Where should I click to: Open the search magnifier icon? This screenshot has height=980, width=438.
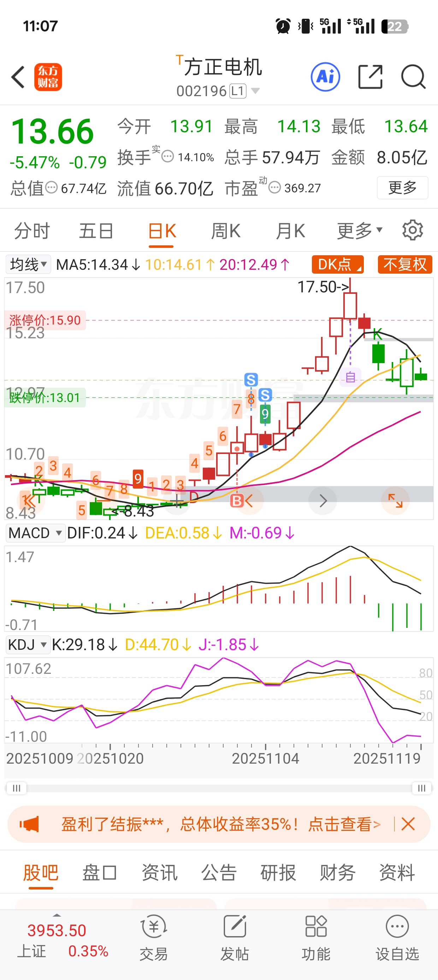413,77
